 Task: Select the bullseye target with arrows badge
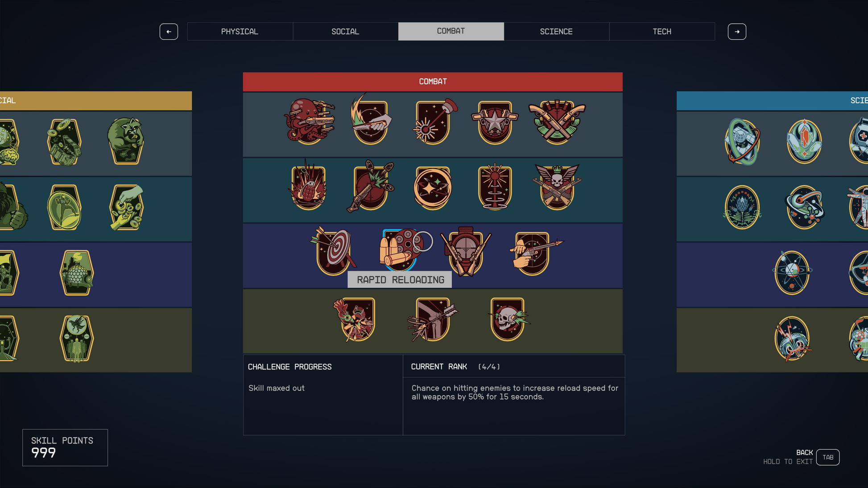[x=333, y=251]
